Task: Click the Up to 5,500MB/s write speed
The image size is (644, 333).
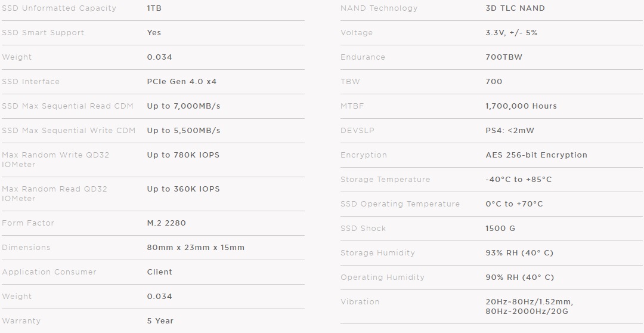Action: pos(184,131)
